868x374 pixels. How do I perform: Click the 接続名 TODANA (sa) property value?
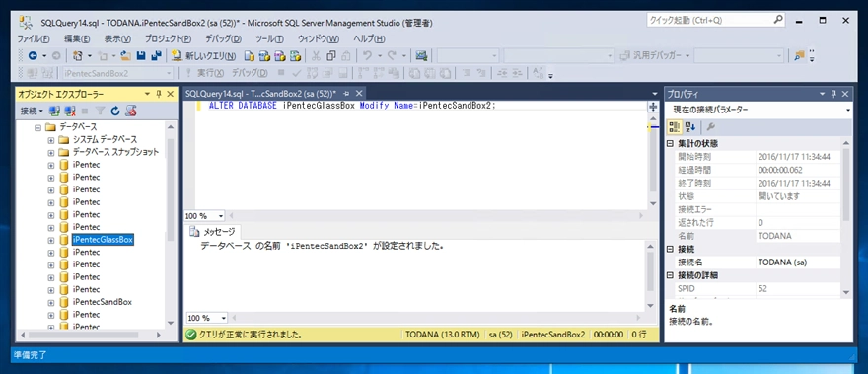[x=799, y=262]
